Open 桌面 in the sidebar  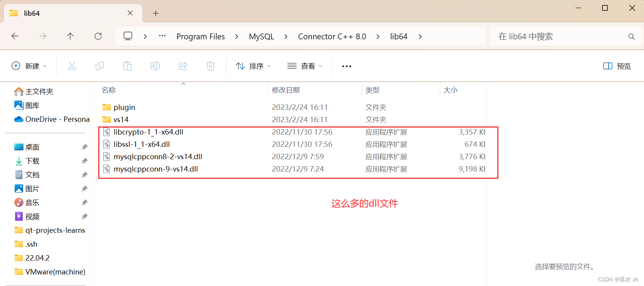pyautogui.click(x=27, y=147)
